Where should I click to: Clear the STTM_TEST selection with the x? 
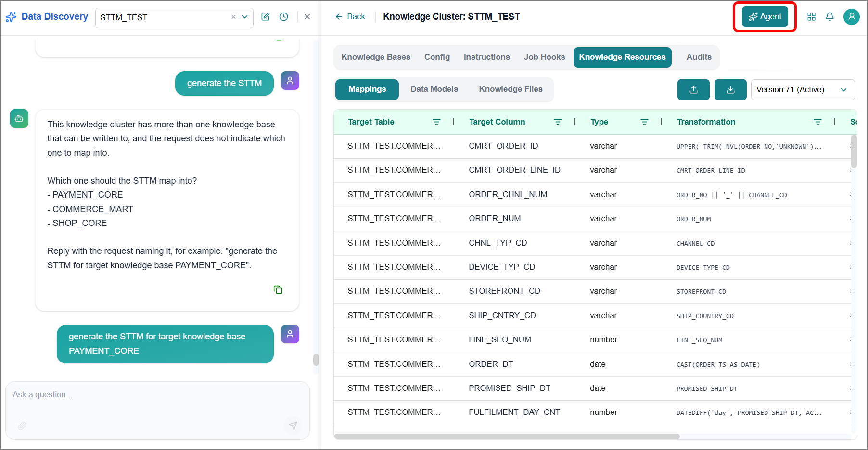(x=233, y=17)
